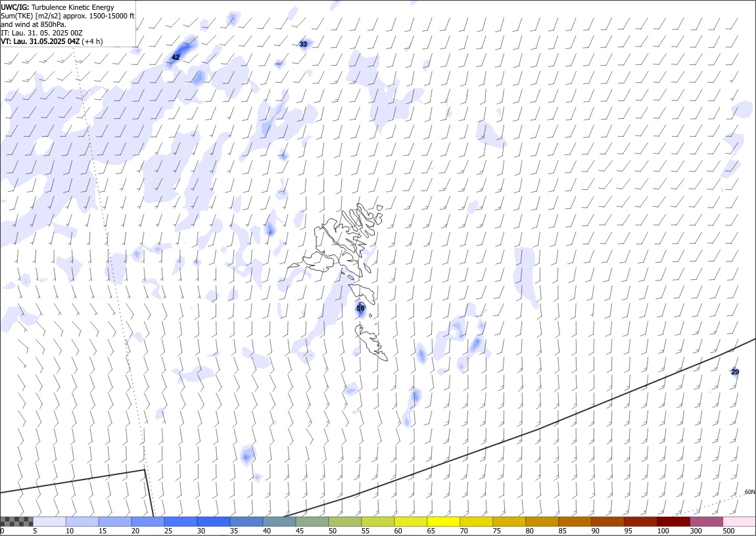The width and height of the screenshot is (756, 536).
Task: Select the 20–25 blue legend swatch
Action: [148, 522]
